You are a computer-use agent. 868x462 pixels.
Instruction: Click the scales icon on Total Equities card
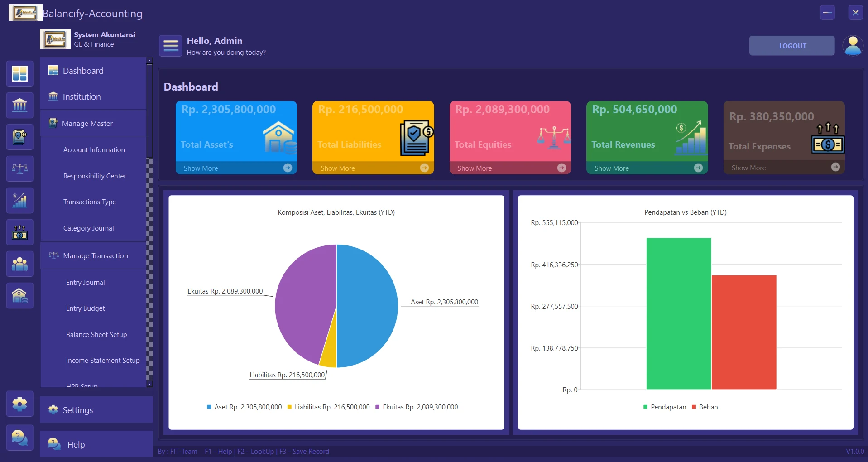[554, 138]
